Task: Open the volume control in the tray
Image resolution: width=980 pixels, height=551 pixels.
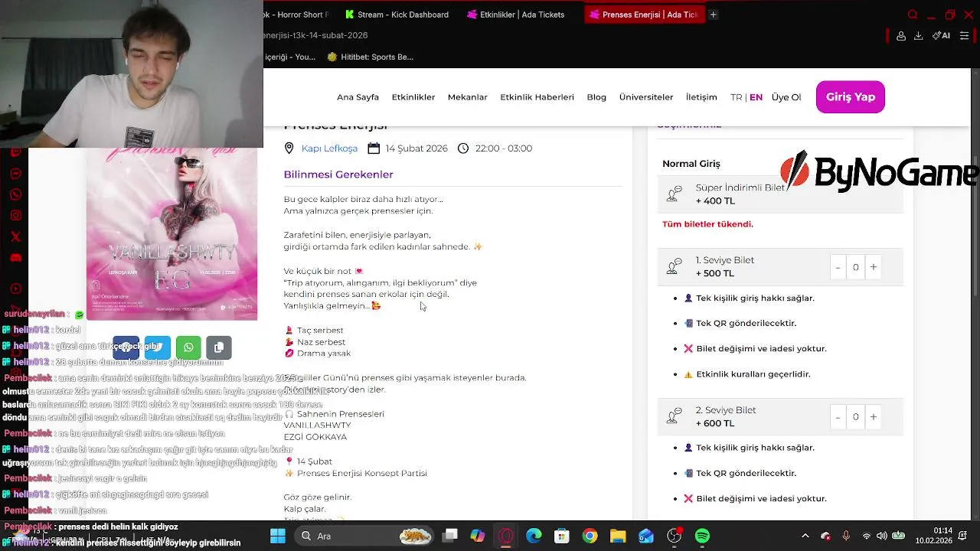Action: 882,536
